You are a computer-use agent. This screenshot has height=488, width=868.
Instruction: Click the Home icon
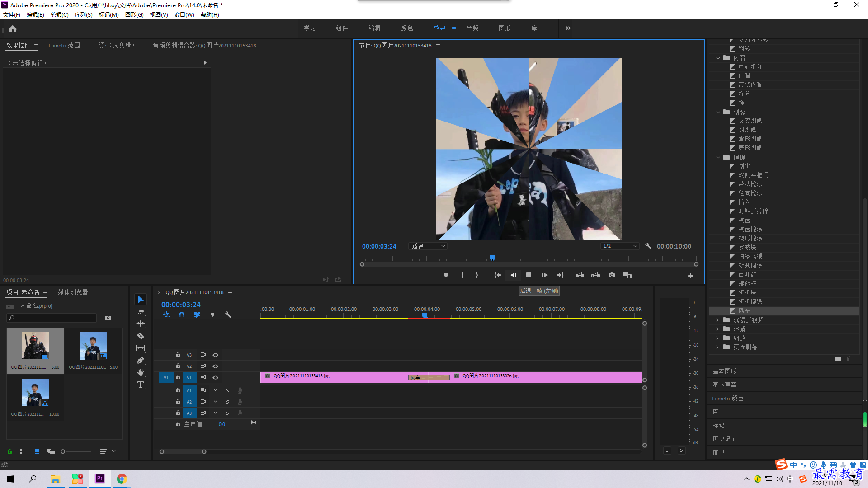tap(13, 28)
